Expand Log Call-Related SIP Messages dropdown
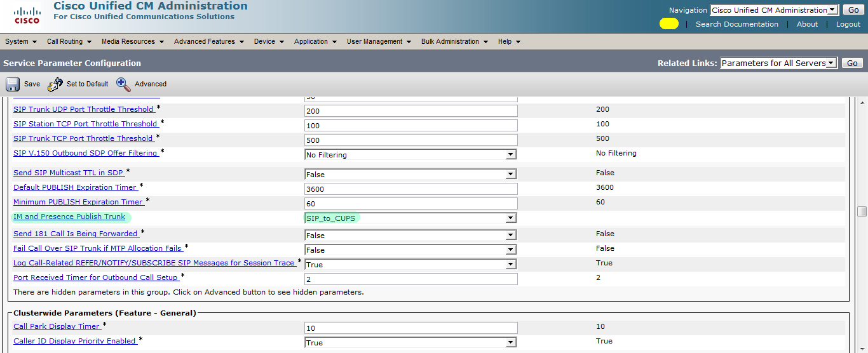This screenshot has width=868, height=353. click(x=410, y=264)
